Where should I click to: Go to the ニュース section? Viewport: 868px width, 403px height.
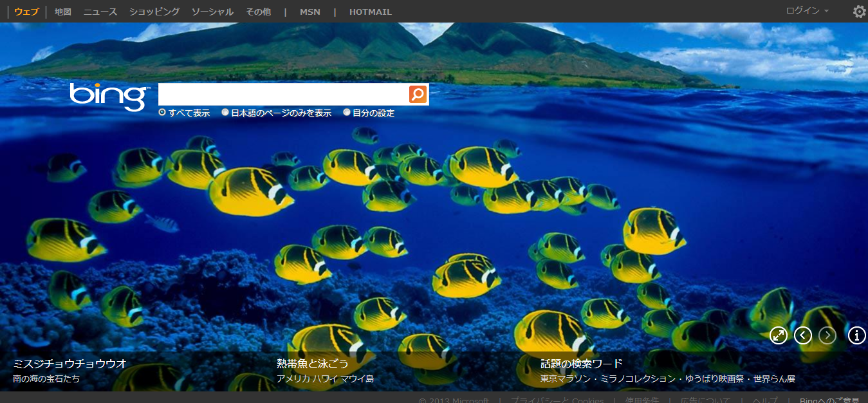click(x=100, y=12)
